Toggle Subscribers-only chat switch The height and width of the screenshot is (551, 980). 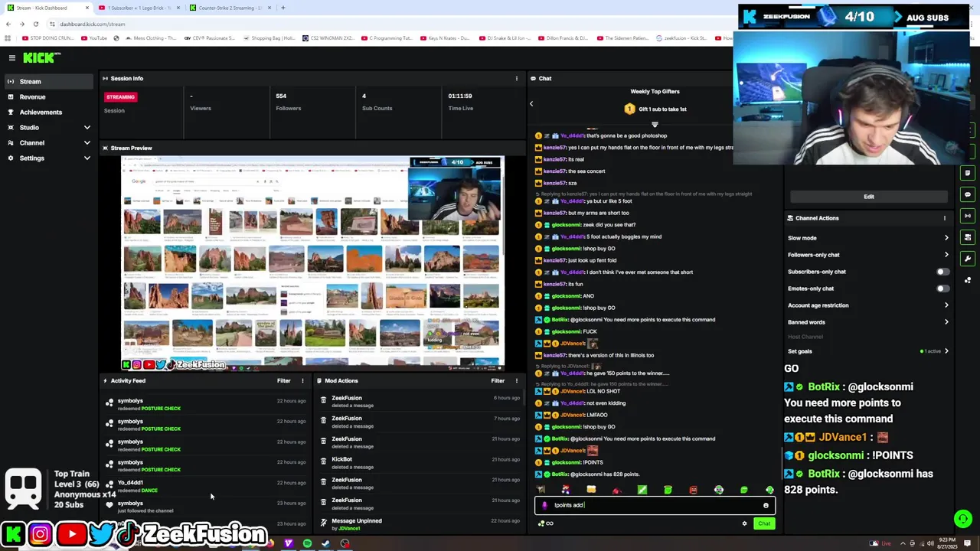point(942,272)
